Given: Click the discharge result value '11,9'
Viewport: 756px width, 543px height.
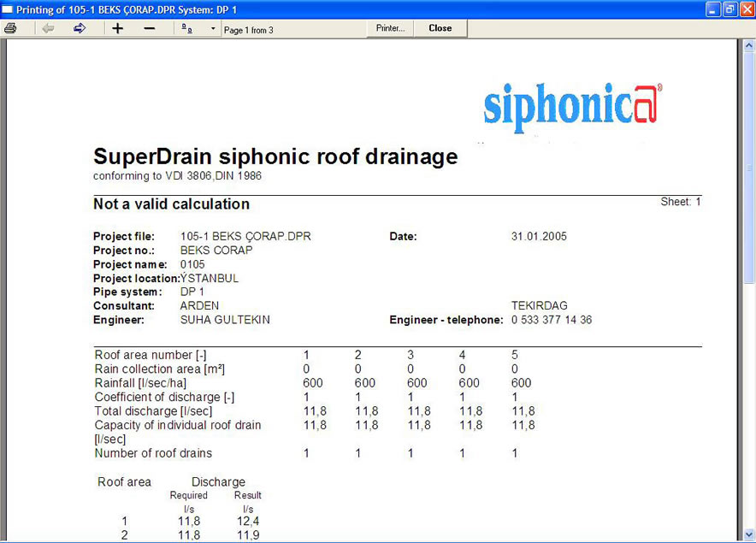Looking at the screenshot, I should (248, 535).
